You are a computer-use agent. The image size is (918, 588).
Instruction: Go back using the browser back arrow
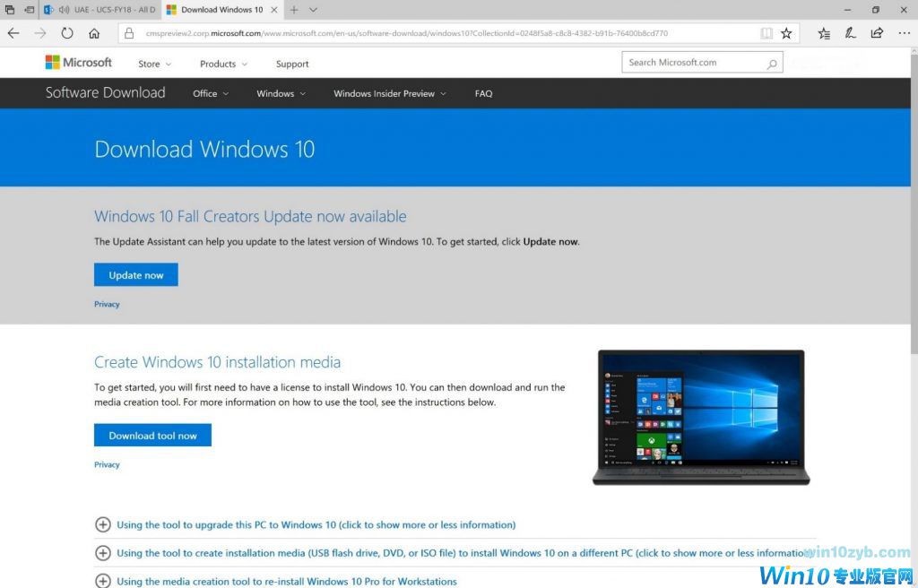point(13,33)
